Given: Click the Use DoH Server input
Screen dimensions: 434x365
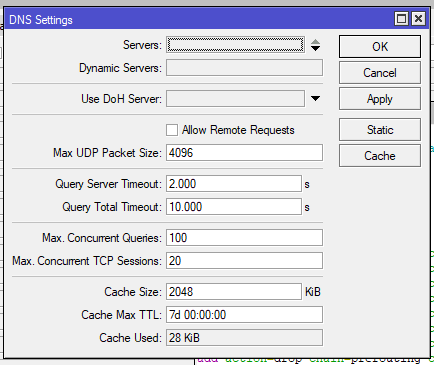Looking at the screenshot, I should coord(235,99).
